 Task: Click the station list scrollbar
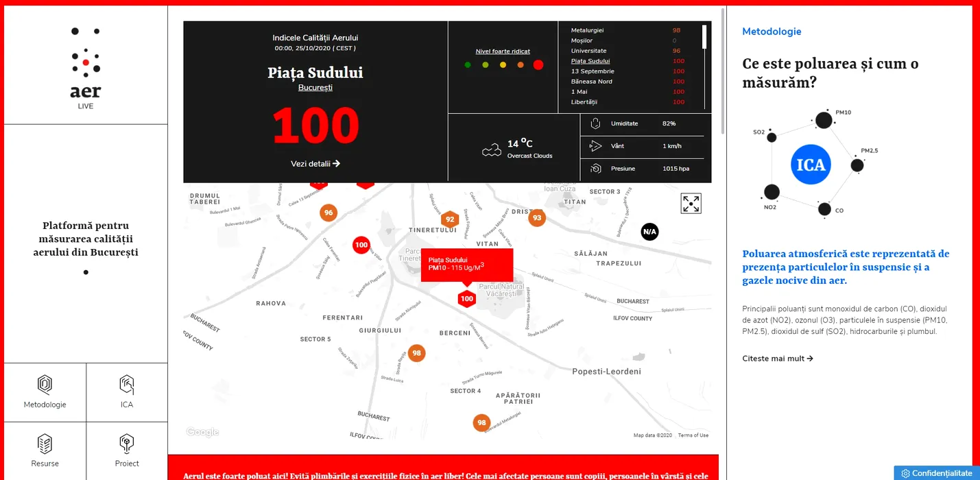point(704,37)
